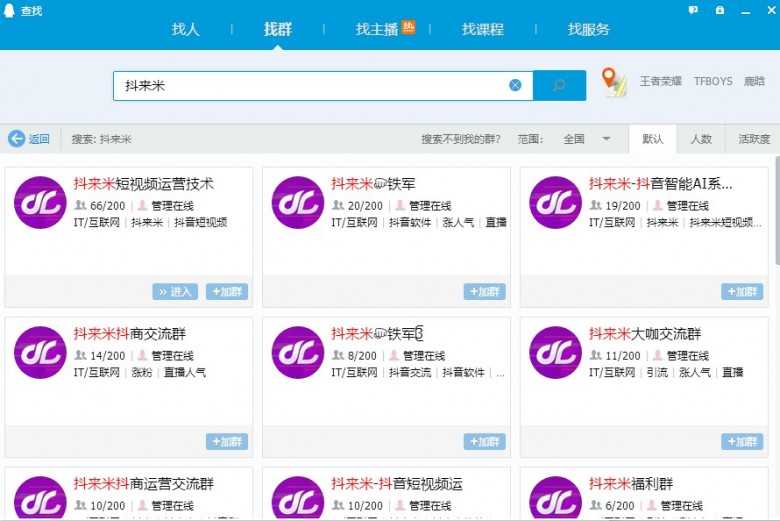780x521 pixels.
Task: Sort results by 人数
Action: click(701, 139)
